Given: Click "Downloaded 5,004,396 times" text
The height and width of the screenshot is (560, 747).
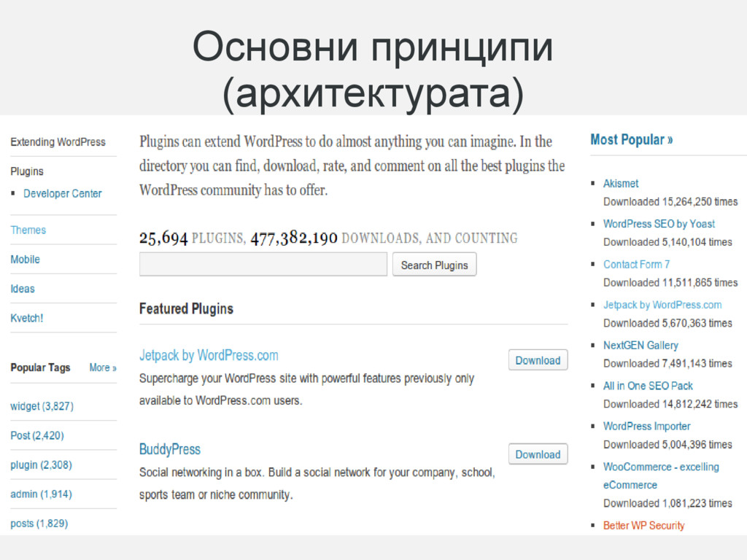Looking at the screenshot, I should pyautogui.click(x=667, y=445).
